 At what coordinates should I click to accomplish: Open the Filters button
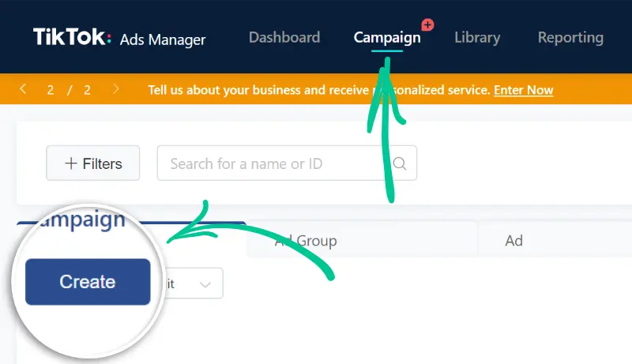click(93, 163)
